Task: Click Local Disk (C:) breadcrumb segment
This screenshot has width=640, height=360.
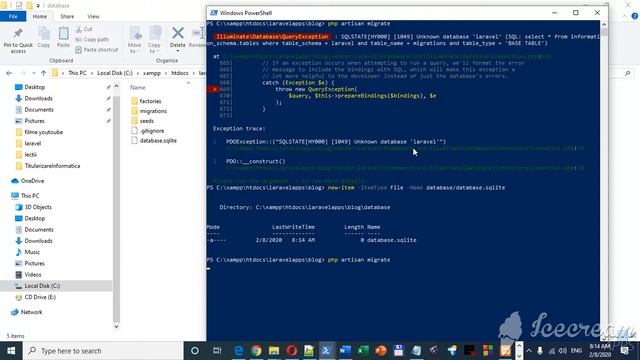Action: [x=115, y=73]
